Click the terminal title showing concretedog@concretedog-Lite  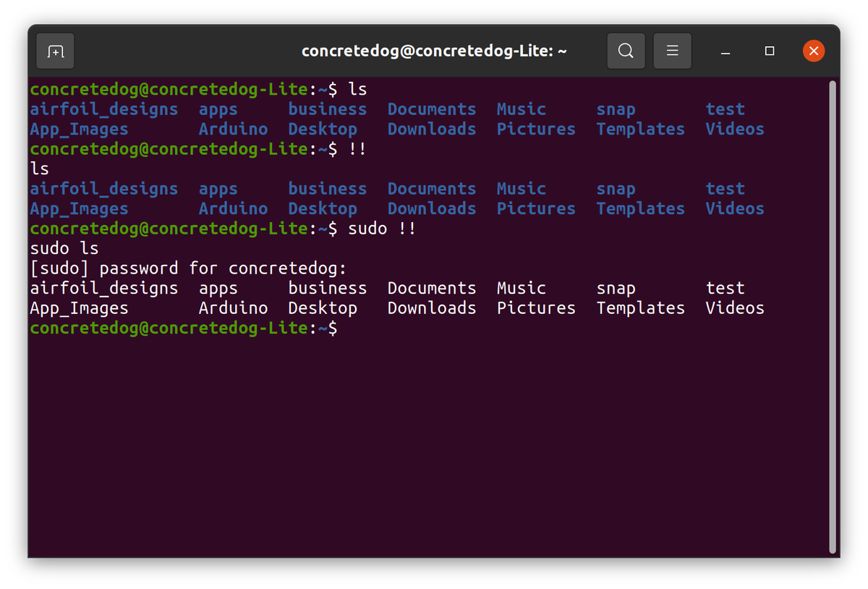[x=434, y=51]
